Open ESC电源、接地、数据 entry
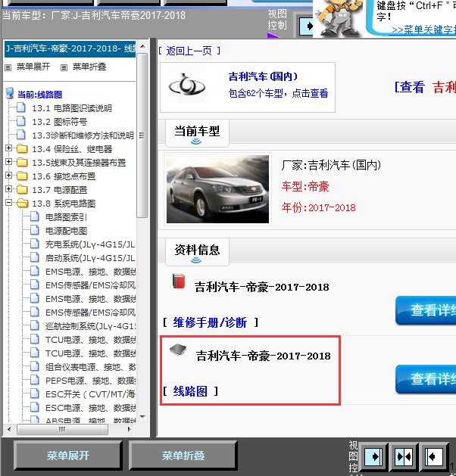This screenshot has height=476, width=456. pos(90,408)
